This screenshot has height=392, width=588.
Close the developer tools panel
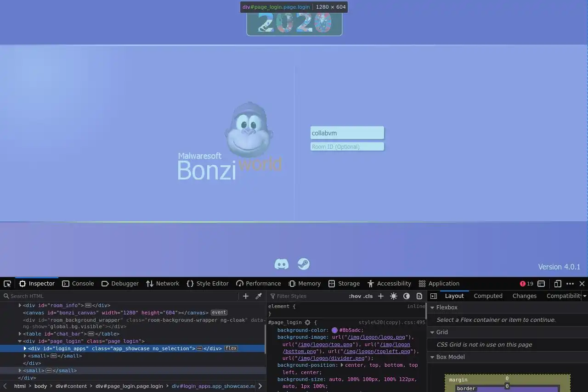point(582,284)
